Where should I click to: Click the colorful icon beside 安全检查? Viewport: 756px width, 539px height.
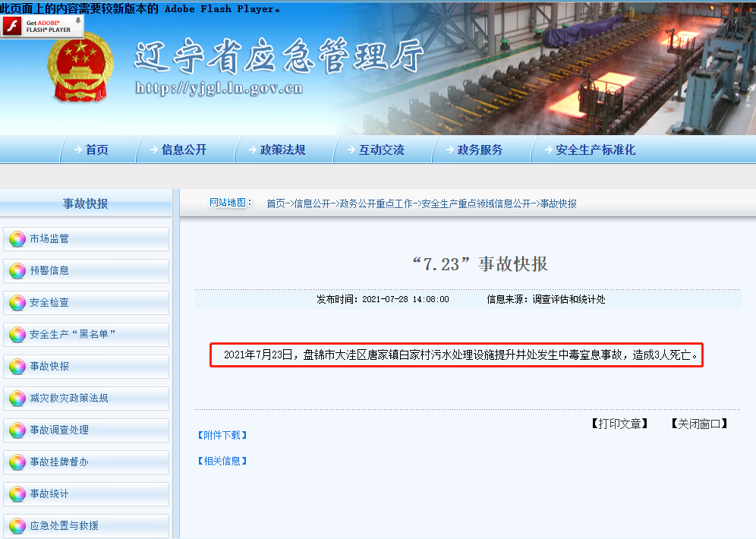click(x=17, y=303)
